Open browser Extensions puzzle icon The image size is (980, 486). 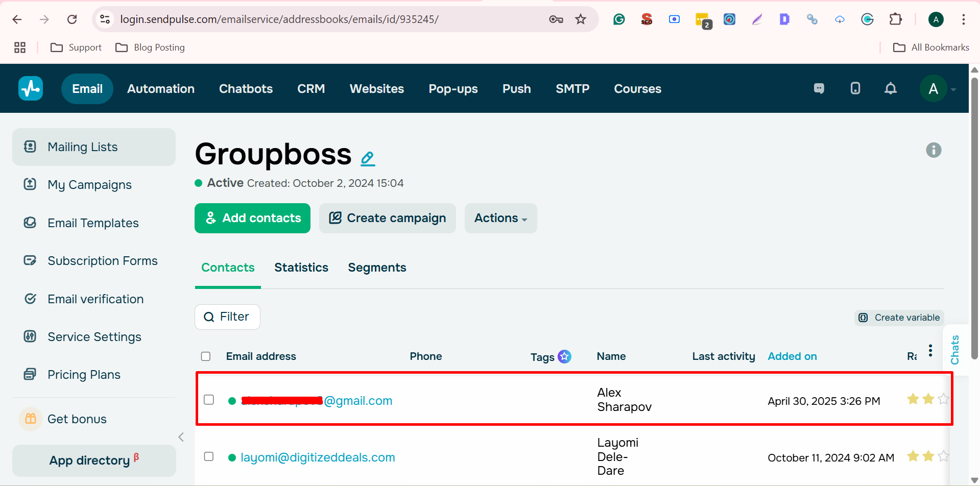click(895, 19)
